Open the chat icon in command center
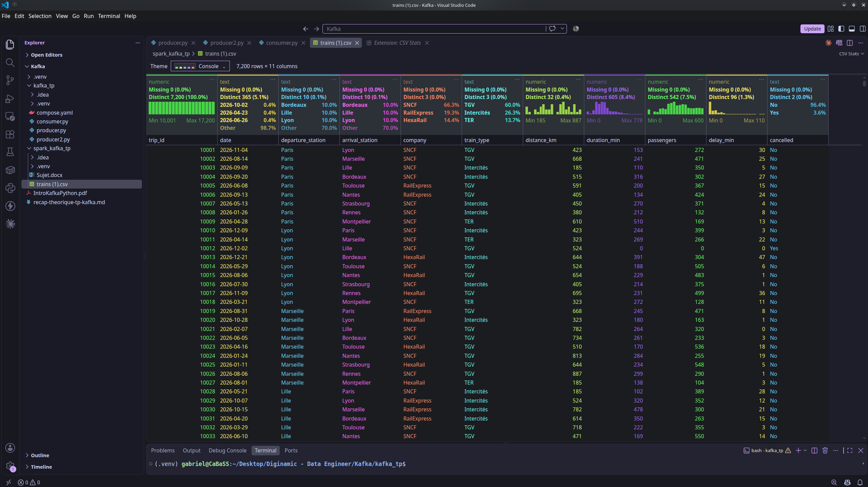Screen dimensions: 868x487 (x=552, y=29)
